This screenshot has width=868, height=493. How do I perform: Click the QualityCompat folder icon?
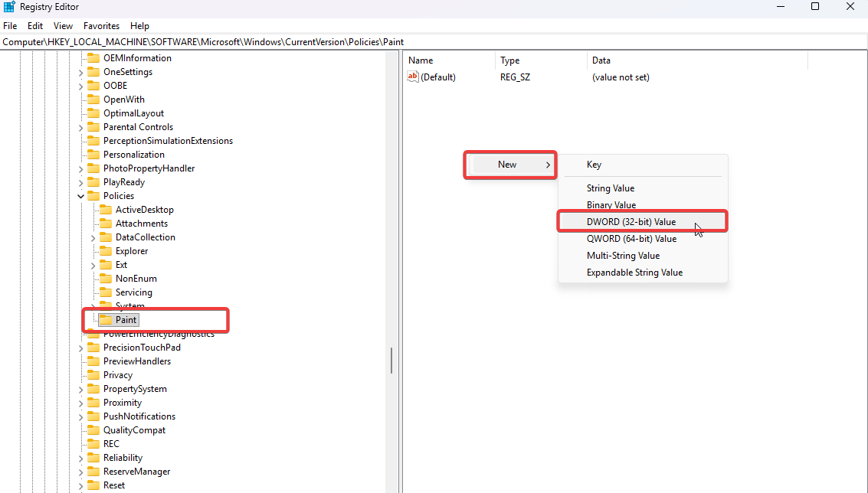point(93,429)
